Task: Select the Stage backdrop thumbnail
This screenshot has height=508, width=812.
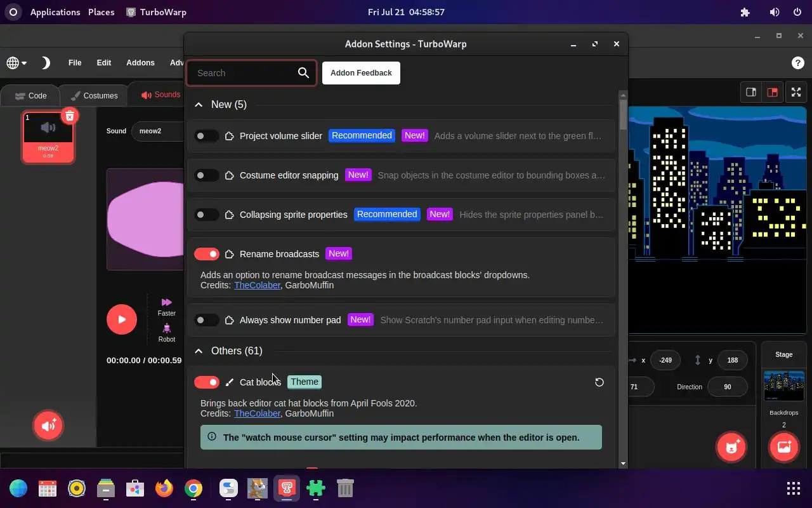Action: [x=784, y=386]
